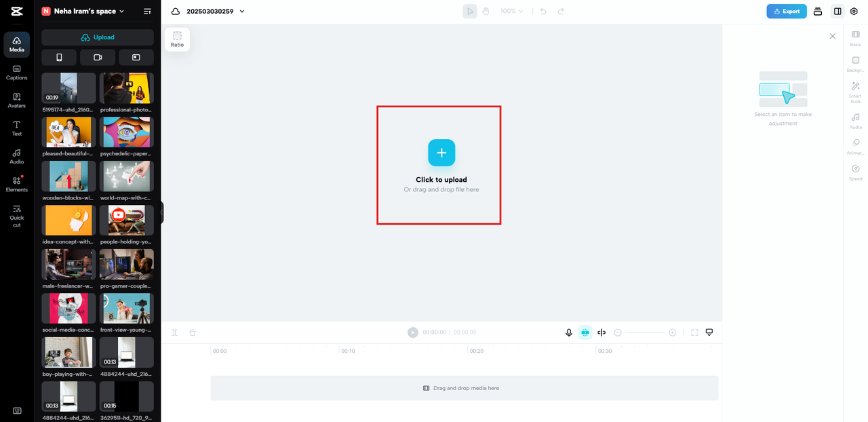Select the Media tab in sidebar

[17, 44]
